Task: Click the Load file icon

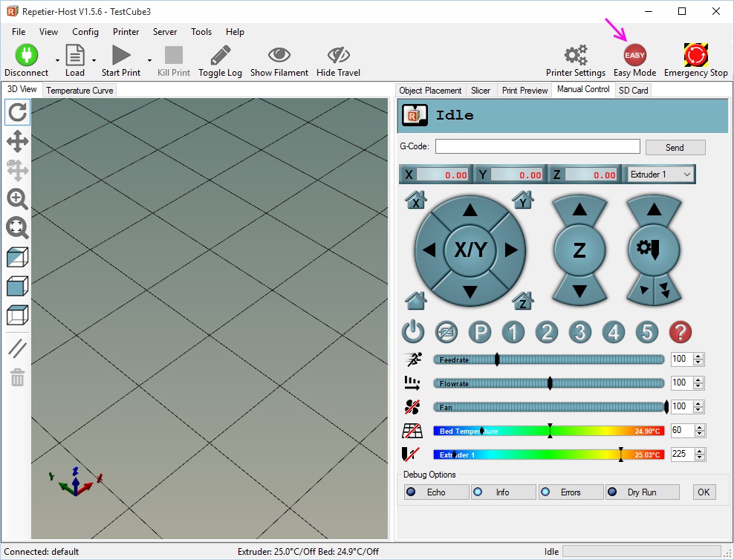Action: click(75, 55)
